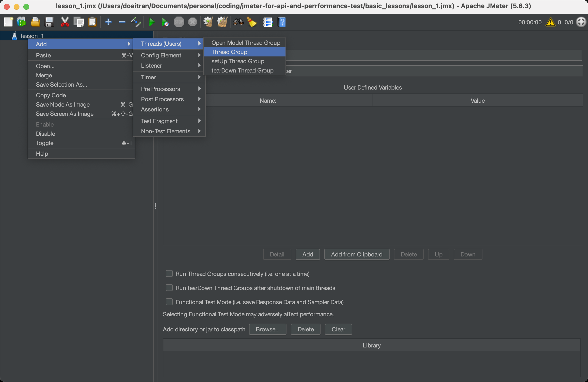This screenshot has height=382, width=588.
Task: Click the Reset Search brush icon
Action: (252, 22)
